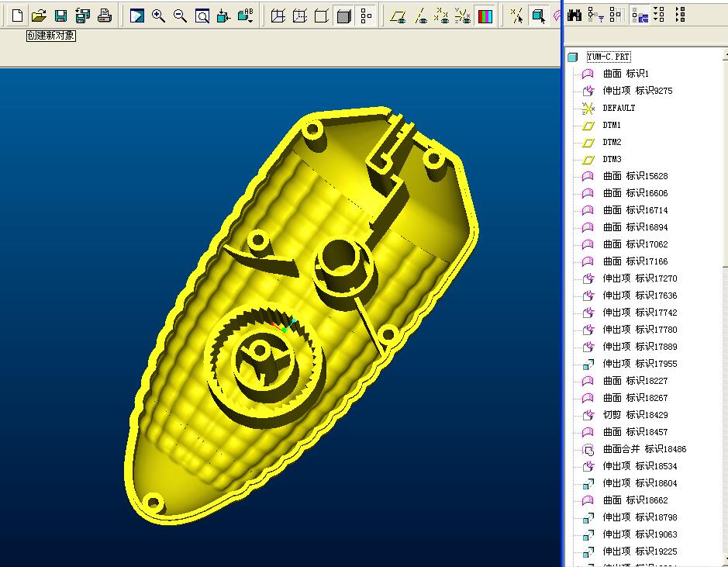Toggle the highlighted tree layout icon
The image size is (728, 567).
pyautogui.click(x=640, y=15)
